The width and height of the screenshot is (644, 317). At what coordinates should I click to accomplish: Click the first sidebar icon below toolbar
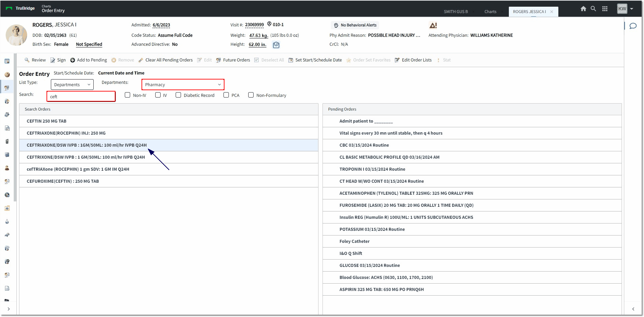(x=7, y=61)
